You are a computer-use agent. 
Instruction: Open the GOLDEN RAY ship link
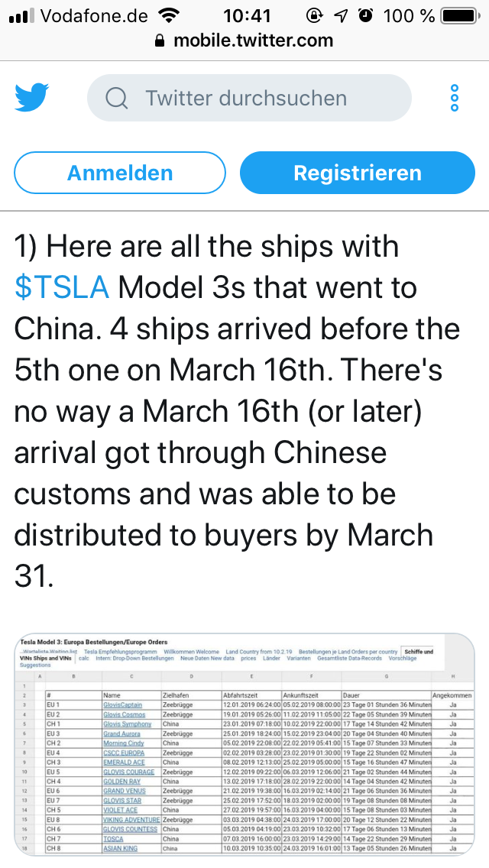pyautogui.click(x=123, y=782)
